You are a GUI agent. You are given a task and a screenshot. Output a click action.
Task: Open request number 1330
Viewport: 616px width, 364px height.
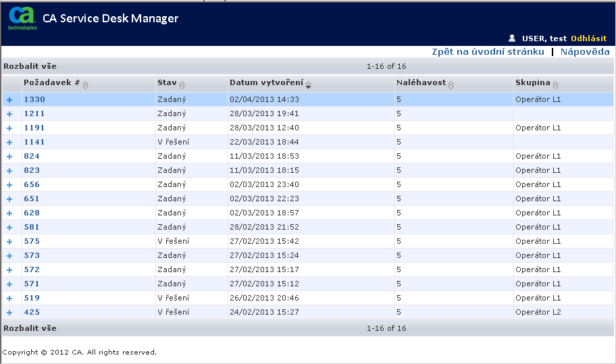(x=34, y=99)
